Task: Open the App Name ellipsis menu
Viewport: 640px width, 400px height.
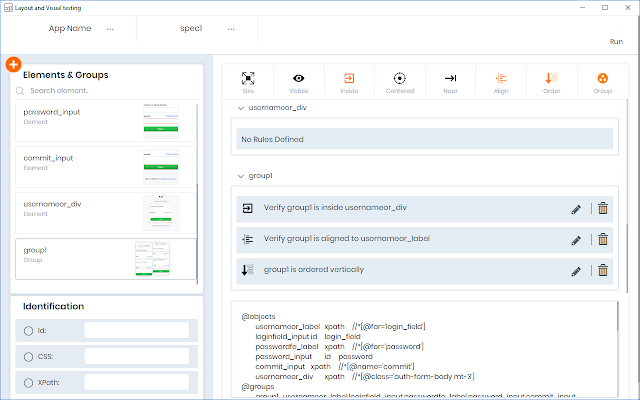Action: click(110, 29)
